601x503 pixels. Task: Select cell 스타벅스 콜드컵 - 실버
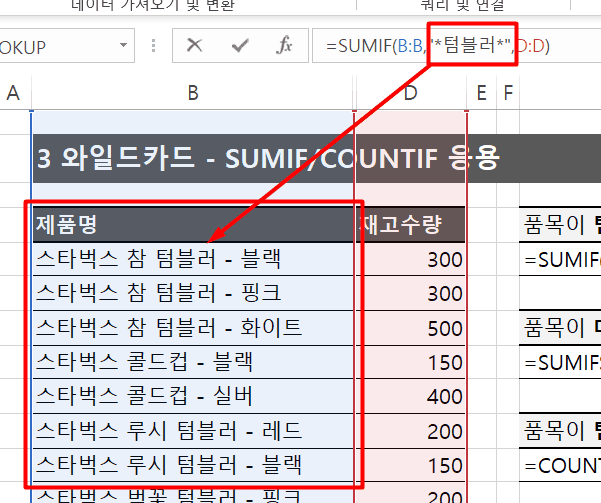pos(193,396)
